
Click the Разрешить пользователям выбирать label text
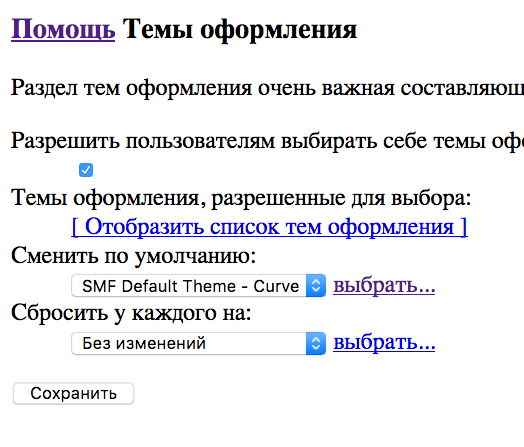tap(267, 141)
